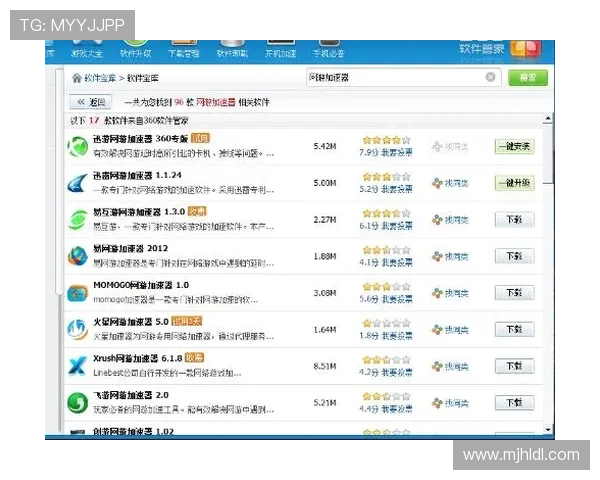Screen dimensions: 600x480
Task: Click the 返回 back button
Action: 91,102
